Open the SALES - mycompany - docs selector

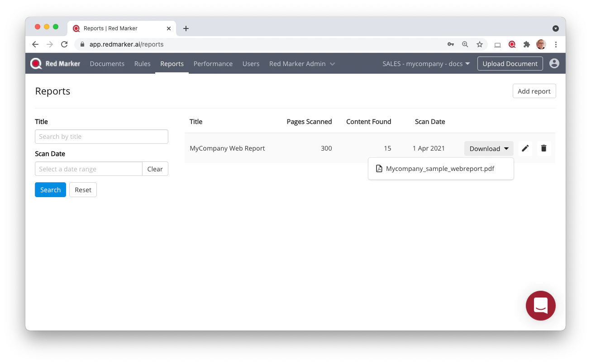point(426,64)
